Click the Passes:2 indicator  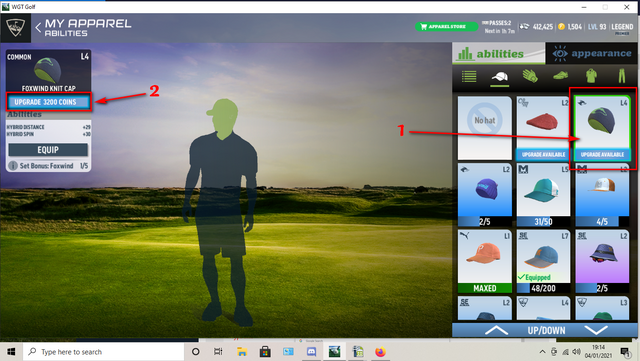(496, 23)
